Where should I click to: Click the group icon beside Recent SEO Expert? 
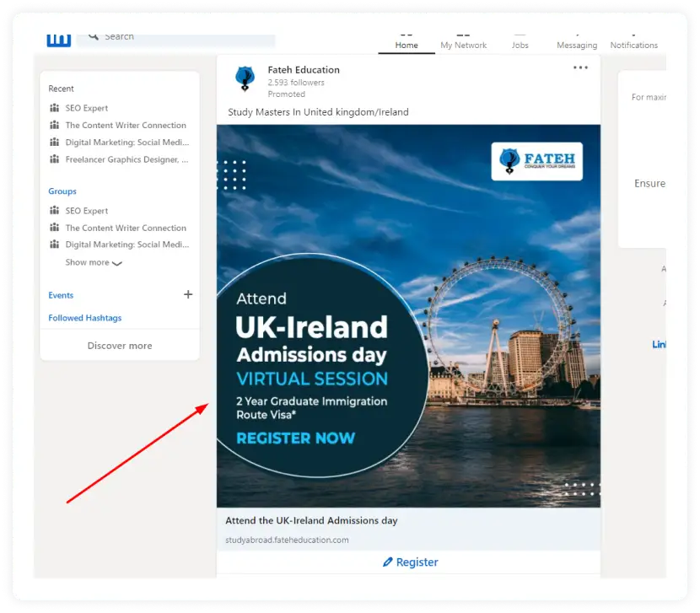55,108
